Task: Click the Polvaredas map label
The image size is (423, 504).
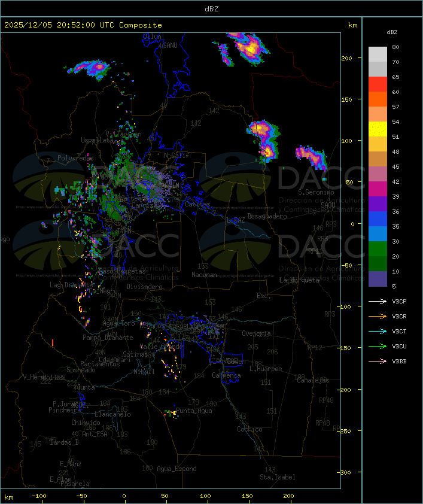Action: pos(75,158)
